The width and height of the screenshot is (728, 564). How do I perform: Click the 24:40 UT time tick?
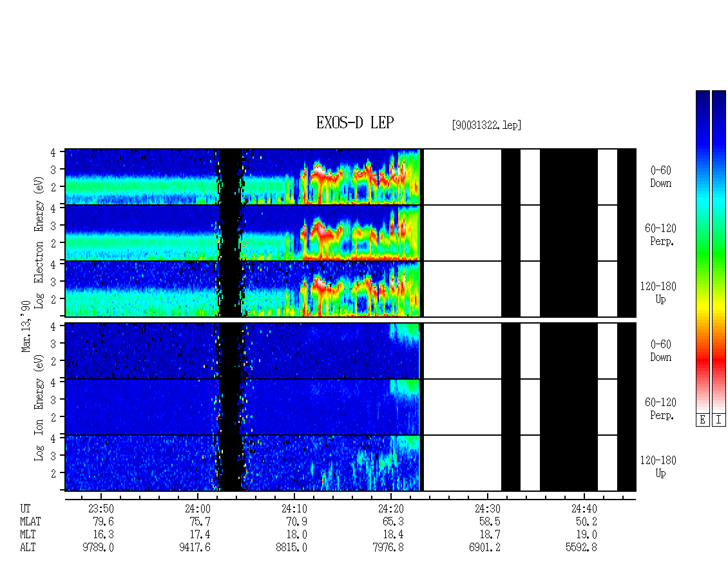click(584, 509)
